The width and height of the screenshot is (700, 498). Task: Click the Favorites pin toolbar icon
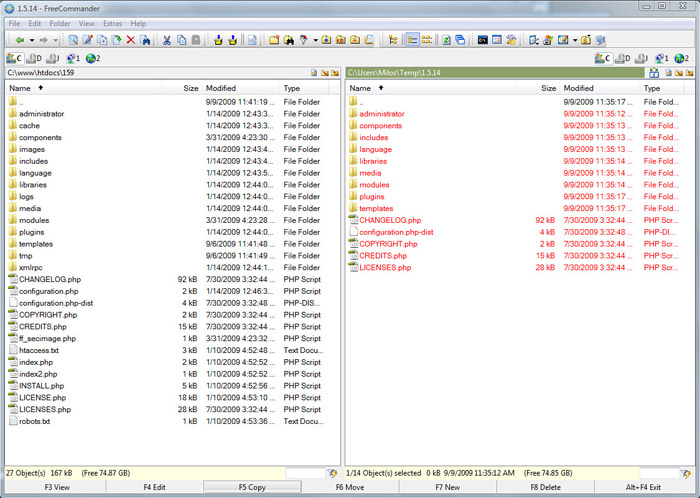[x=304, y=40]
